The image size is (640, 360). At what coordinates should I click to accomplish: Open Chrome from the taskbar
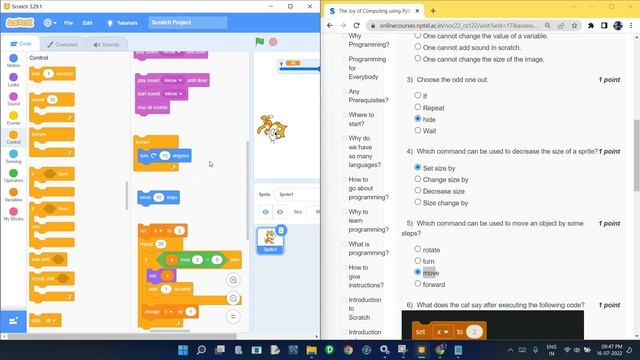tap(348, 350)
